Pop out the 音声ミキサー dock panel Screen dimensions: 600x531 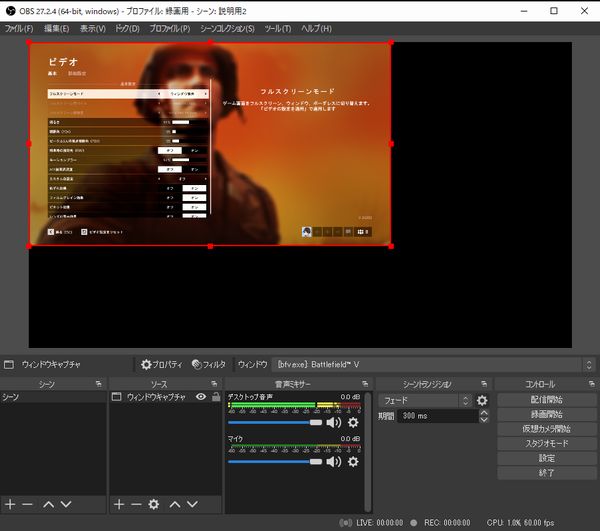pos(365,384)
